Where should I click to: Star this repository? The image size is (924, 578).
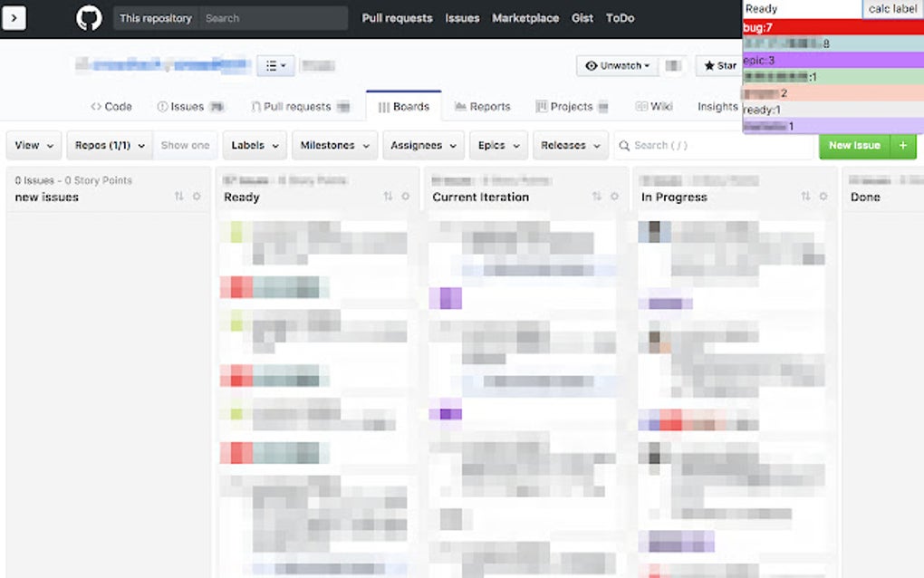click(722, 65)
